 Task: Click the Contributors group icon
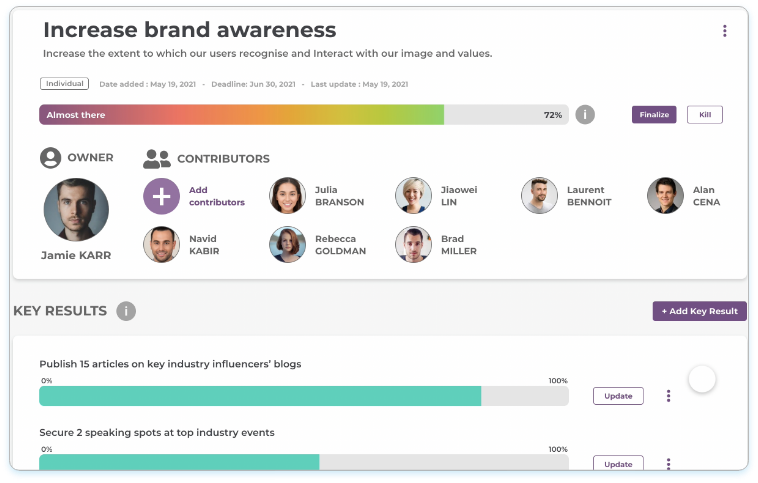157,158
